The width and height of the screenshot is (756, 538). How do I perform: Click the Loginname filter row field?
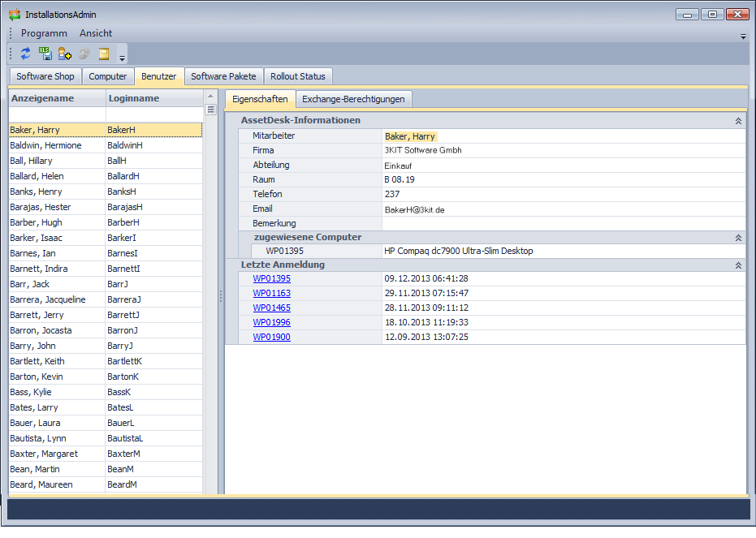153,114
